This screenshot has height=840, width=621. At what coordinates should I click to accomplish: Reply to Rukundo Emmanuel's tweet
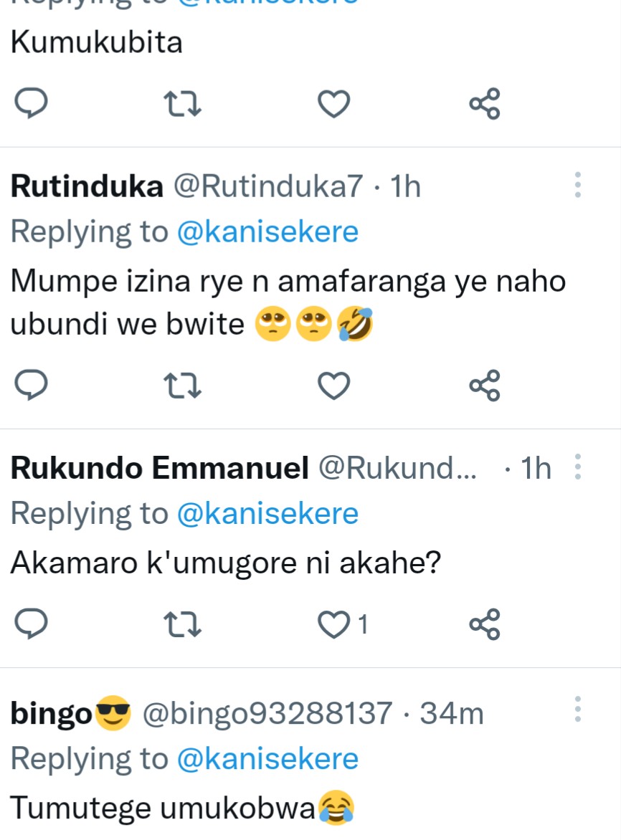click(31, 625)
